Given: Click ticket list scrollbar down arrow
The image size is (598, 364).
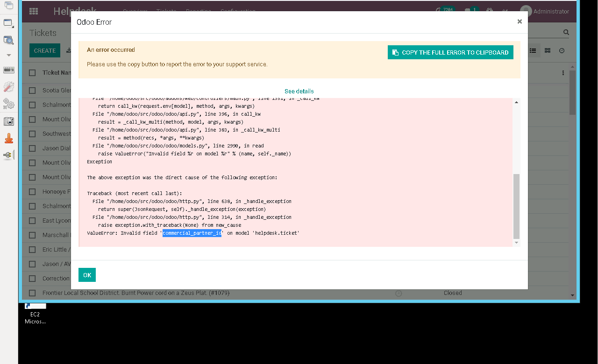Looking at the screenshot, I should 572,295.
